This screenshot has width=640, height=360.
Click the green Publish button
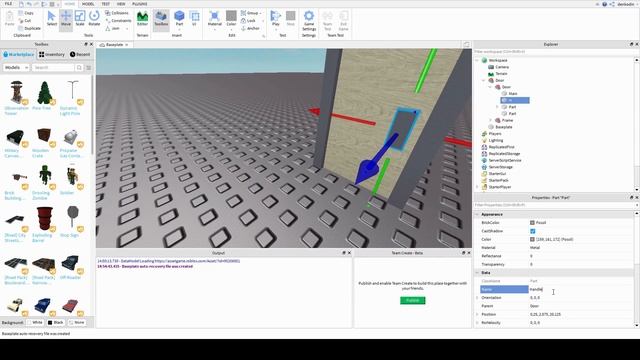coord(413,300)
